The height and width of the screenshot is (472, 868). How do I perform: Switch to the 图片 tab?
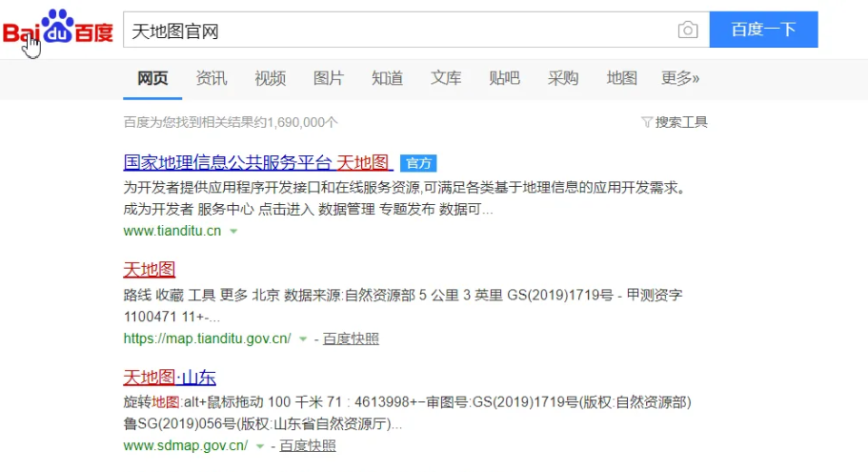coord(329,78)
